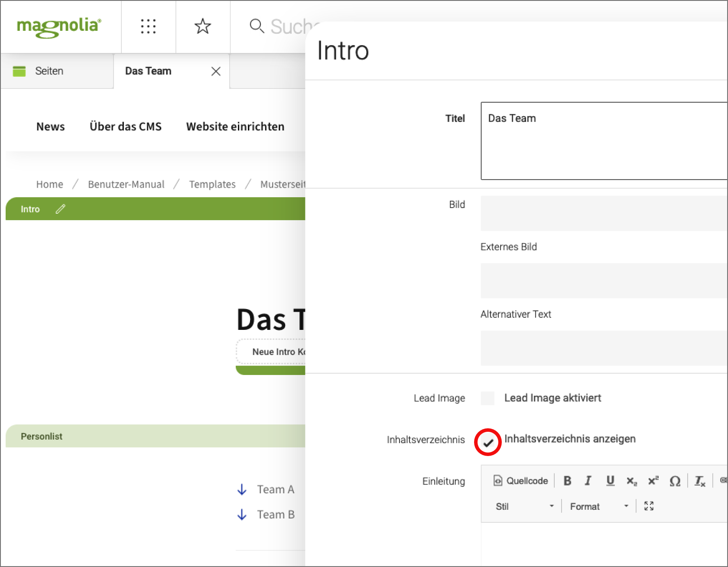The image size is (728, 567).
Task: Switch to the Seiten tab
Action: click(x=49, y=71)
